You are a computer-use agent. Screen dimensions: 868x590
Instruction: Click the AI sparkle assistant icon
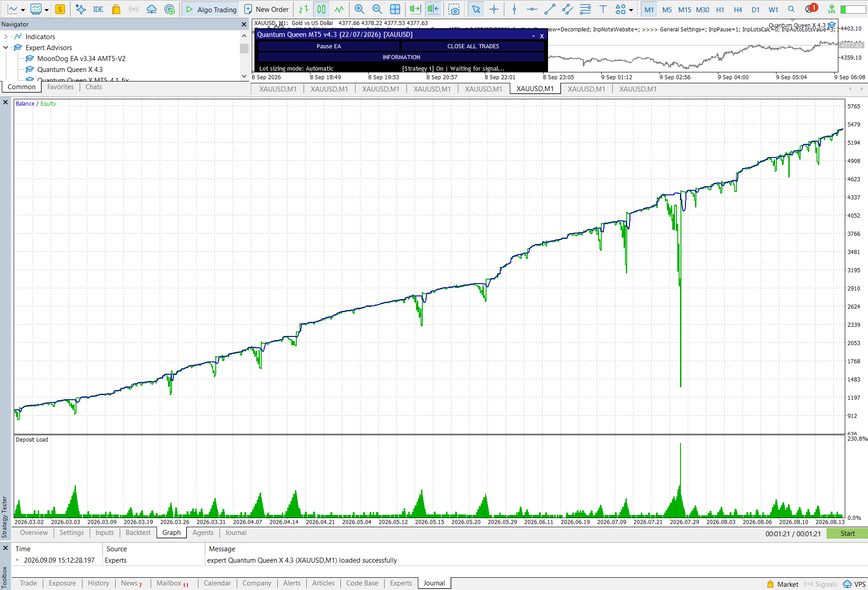coord(81,9)
